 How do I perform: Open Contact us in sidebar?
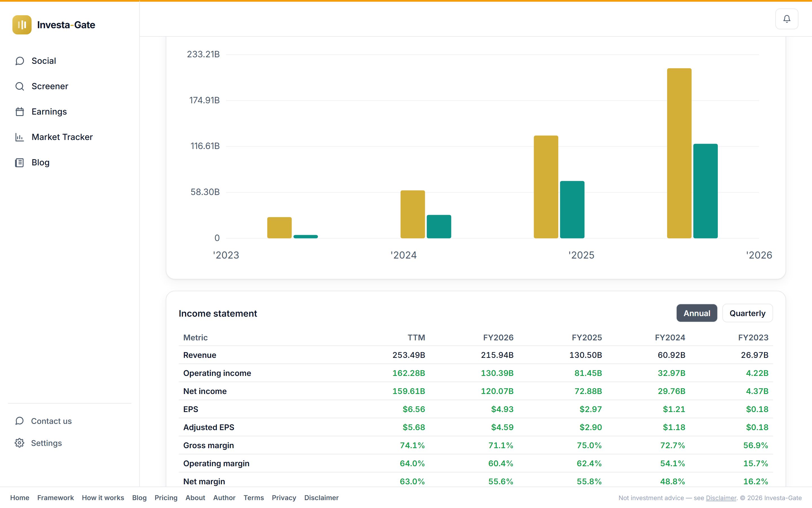click(70, 421)
